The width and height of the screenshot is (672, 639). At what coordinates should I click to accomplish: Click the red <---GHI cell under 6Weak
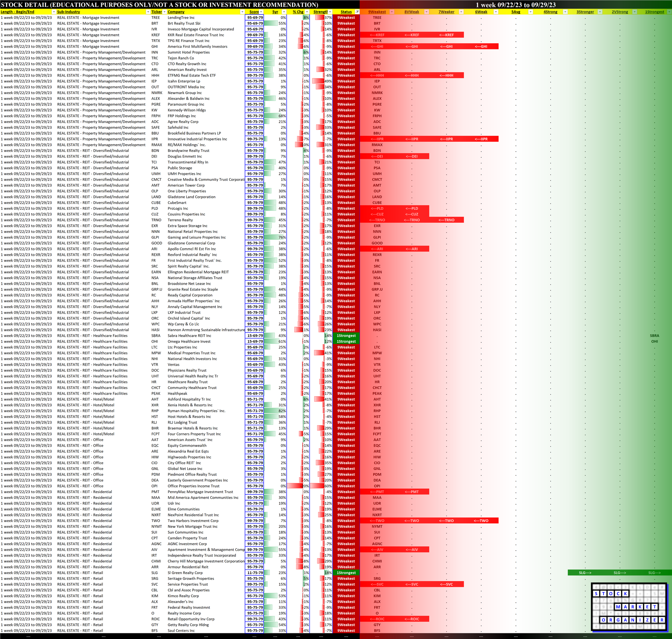pyautogui.click(x=481, y=47)
